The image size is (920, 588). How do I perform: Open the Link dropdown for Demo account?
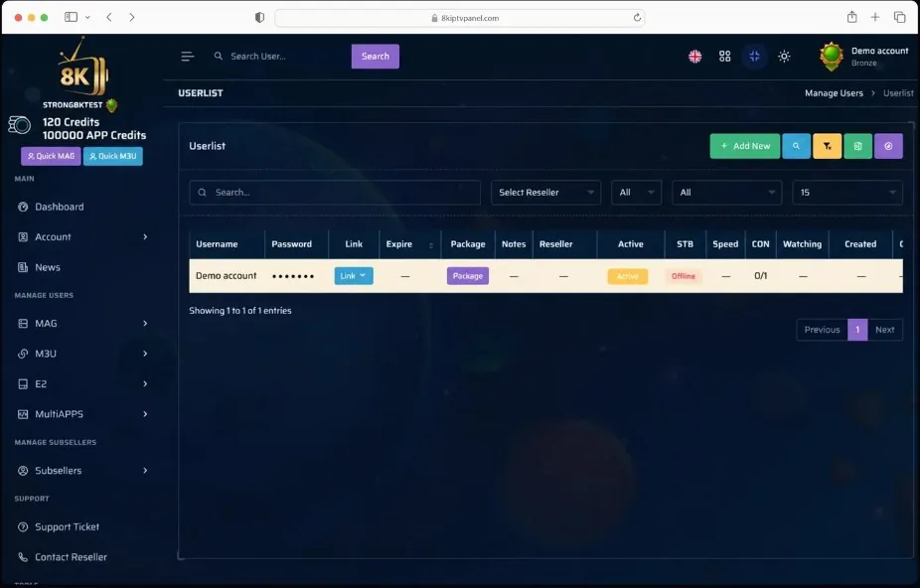tap(354, 276)
